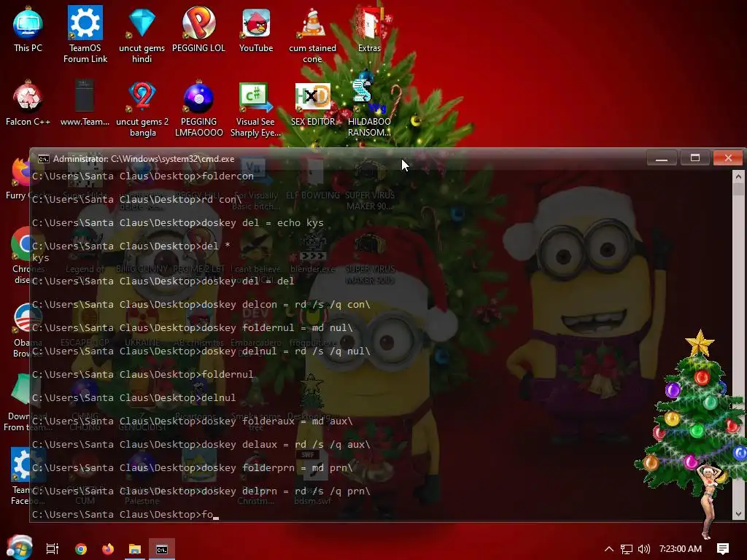Open the network tray icon
This screenshot has height=560, width=747.
point(627,549)
